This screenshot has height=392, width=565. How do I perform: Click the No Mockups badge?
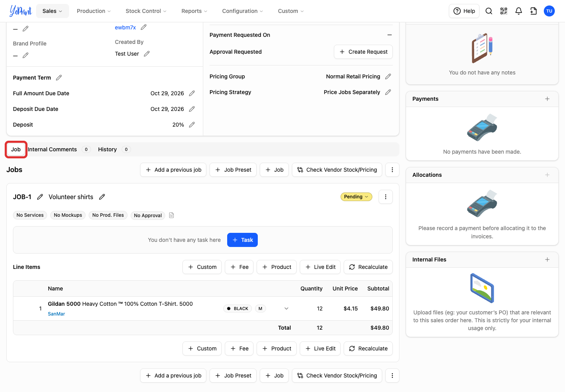coord(68,215)
